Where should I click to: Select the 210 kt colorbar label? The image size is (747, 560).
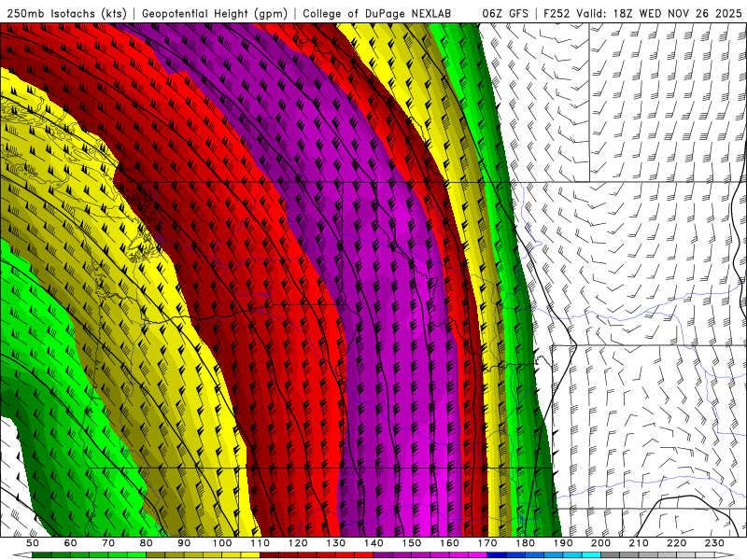point(639,543)
